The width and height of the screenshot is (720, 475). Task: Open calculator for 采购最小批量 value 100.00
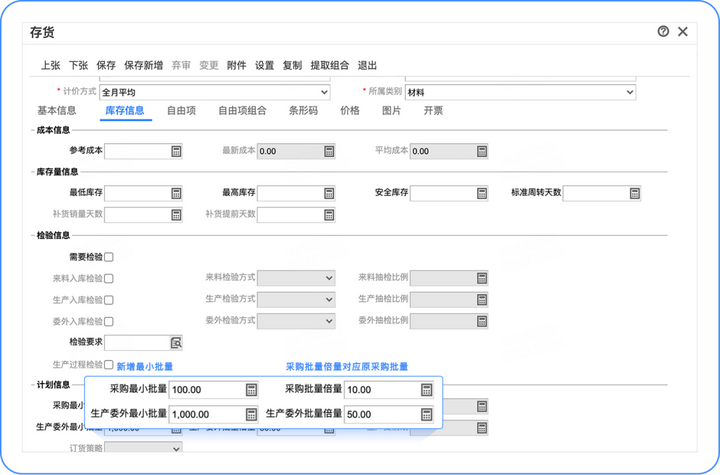251,390
